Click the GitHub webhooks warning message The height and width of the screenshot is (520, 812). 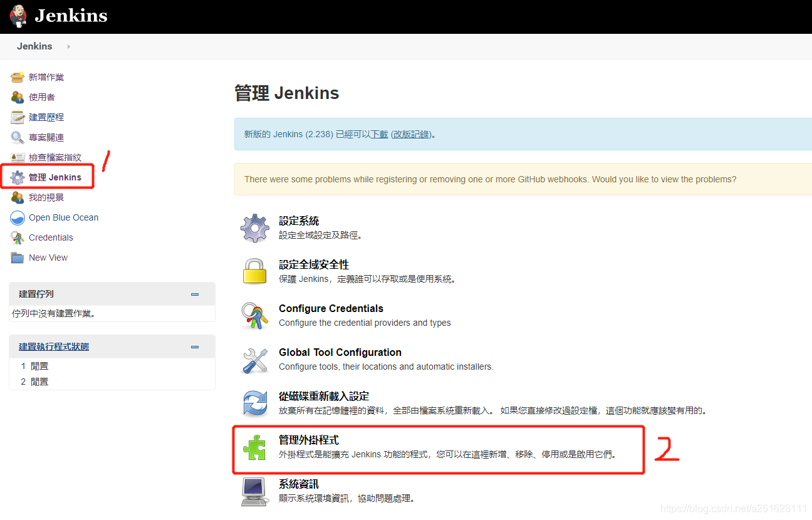491,179
